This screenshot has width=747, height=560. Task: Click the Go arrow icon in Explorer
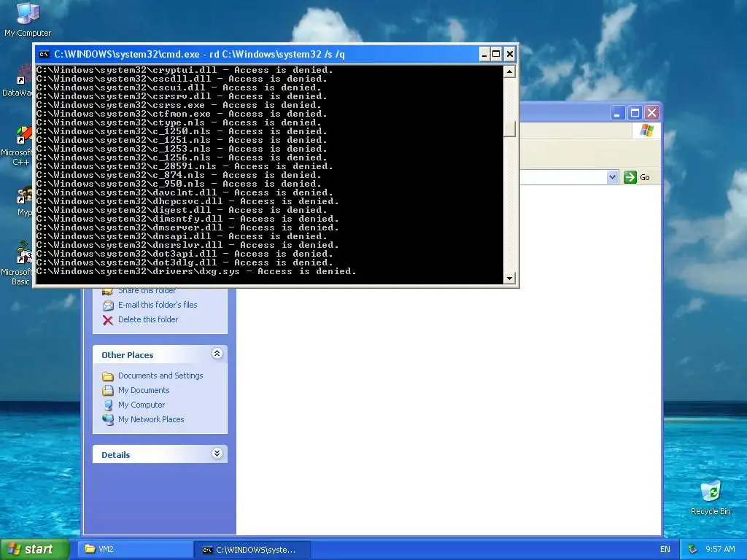pos(630,177)
